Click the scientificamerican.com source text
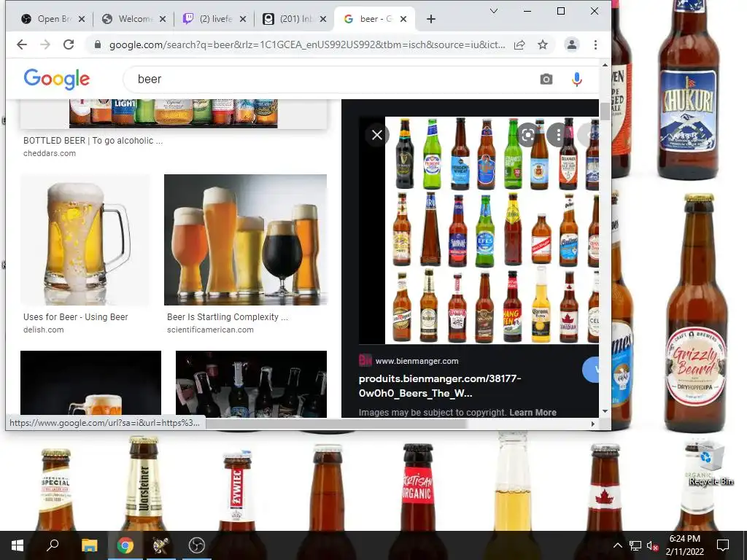 210,330
